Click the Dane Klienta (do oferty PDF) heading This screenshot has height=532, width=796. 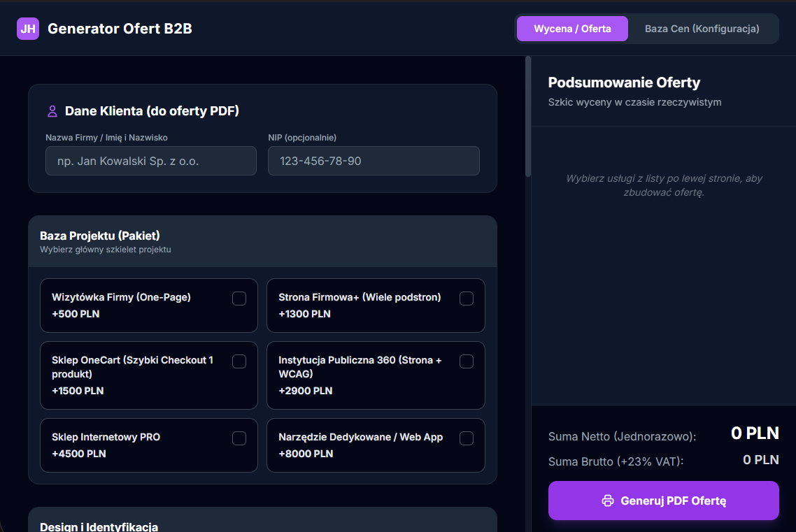152,111
